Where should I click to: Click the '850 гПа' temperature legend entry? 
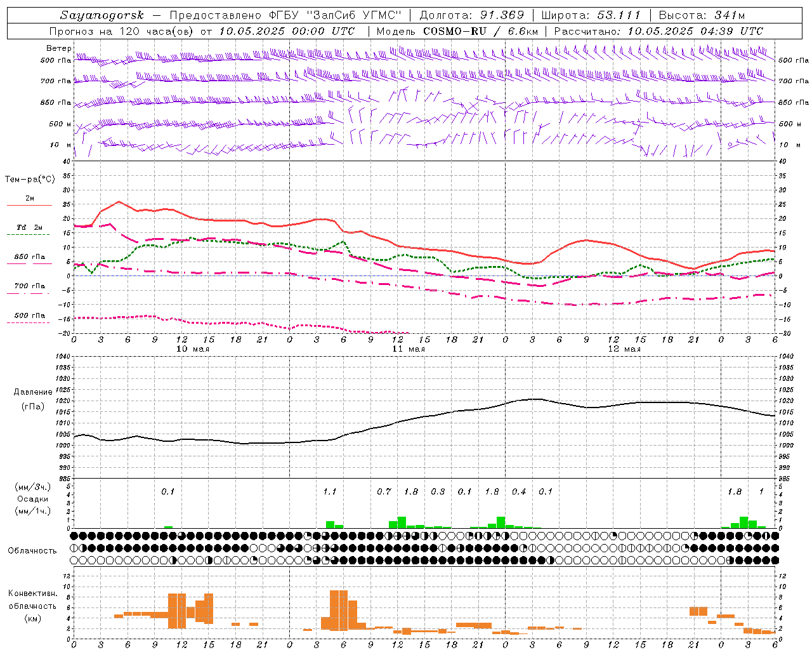point(29,259)
